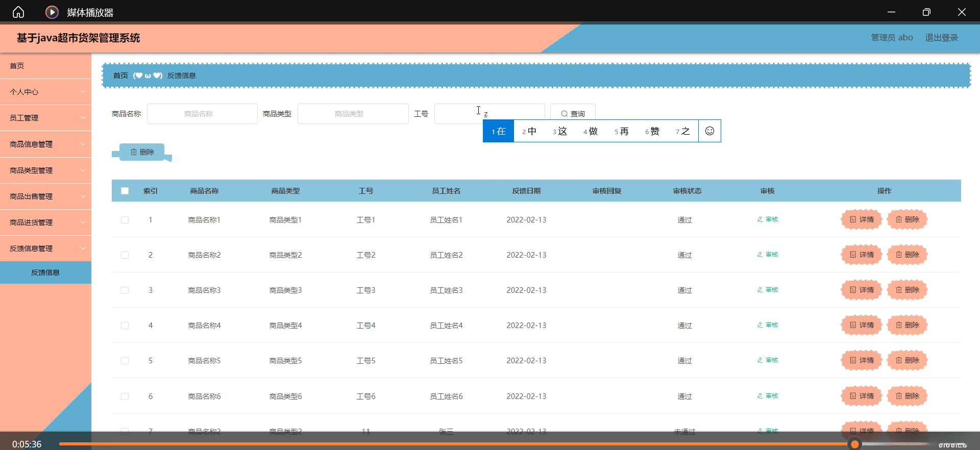Open 详情 details for 商品名称4 row
This screenshot has width=980, height=450.
862,325
